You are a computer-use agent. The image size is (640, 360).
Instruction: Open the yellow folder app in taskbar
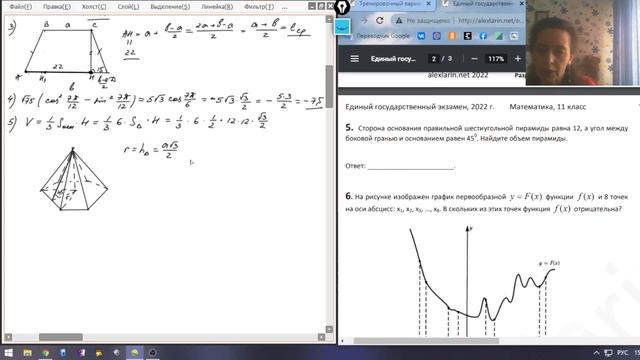(x=99, y=353)
